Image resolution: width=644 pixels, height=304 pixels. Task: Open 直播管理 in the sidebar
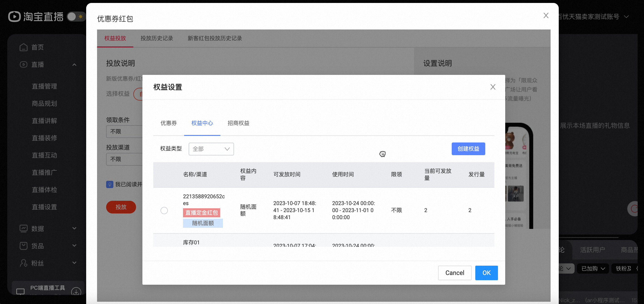click(x=44, y=86)
